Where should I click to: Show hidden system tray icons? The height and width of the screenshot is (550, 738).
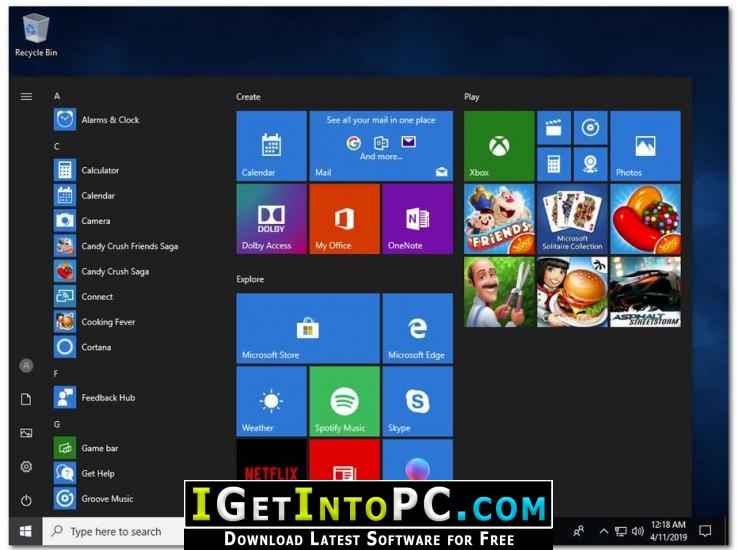pos(603,531)
